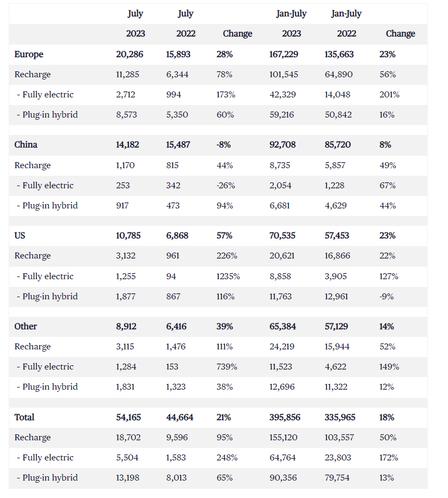This screenshot has width=448, height=498.
Task: Select the Total row label
Action: 24,417
